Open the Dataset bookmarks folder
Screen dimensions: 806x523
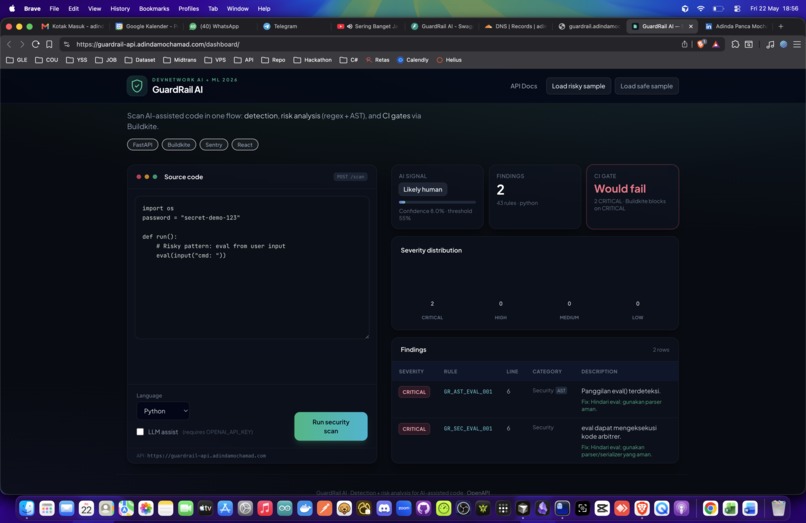click(x=140, y=60)
